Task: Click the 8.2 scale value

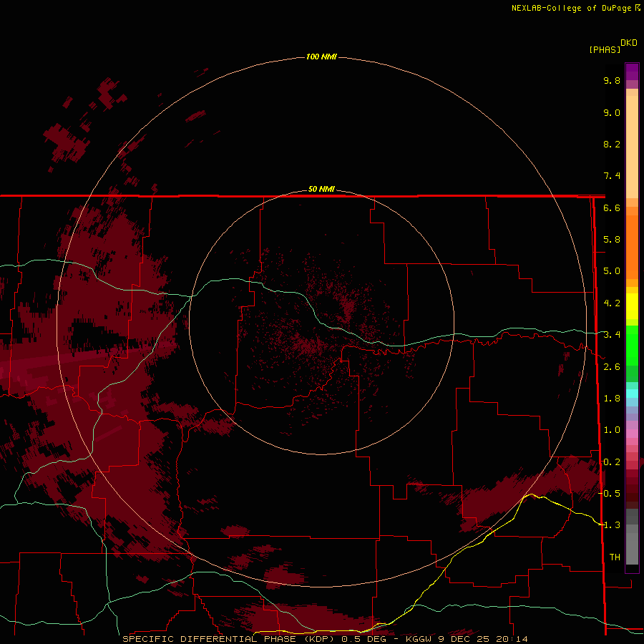Action: tap(612, 144)
